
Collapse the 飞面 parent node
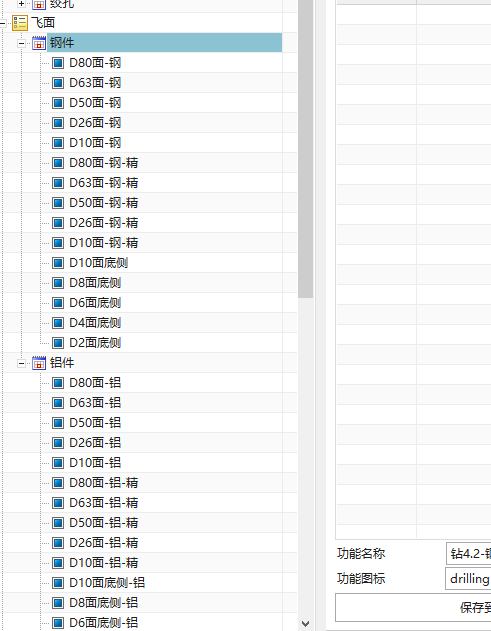coord(2,23)
